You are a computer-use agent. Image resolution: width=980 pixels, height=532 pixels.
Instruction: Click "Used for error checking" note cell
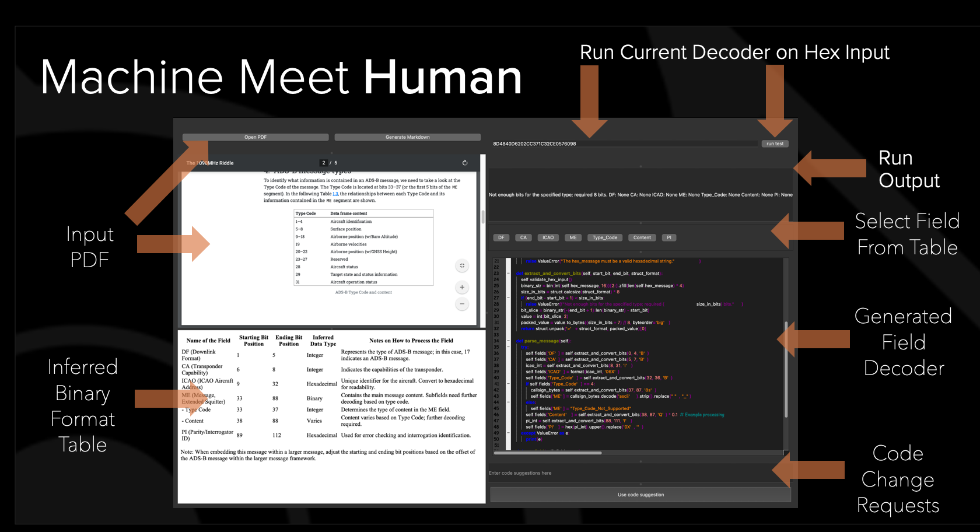click(405, 435)
